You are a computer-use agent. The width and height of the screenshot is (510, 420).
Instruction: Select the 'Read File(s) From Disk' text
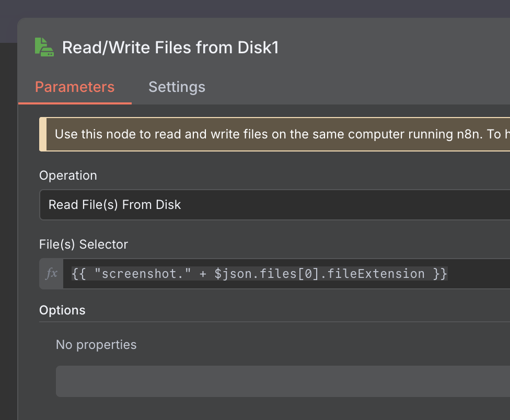tap(114, 205)
